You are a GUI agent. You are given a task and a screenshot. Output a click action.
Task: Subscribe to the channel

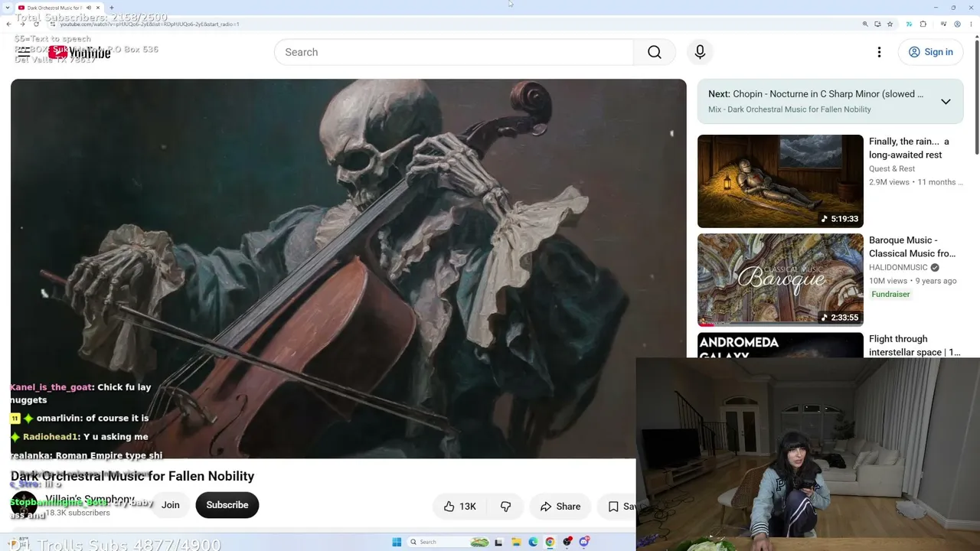227,505
